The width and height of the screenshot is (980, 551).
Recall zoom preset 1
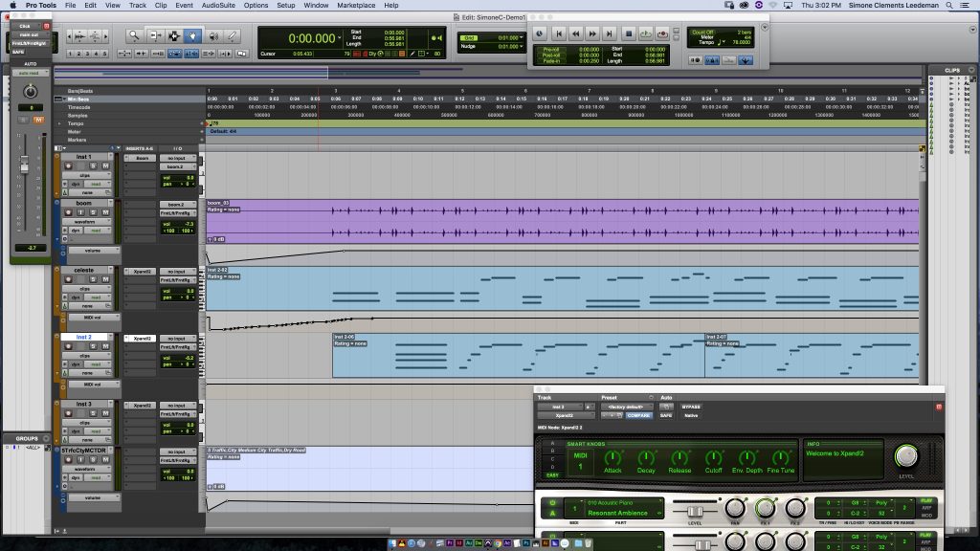70,54
